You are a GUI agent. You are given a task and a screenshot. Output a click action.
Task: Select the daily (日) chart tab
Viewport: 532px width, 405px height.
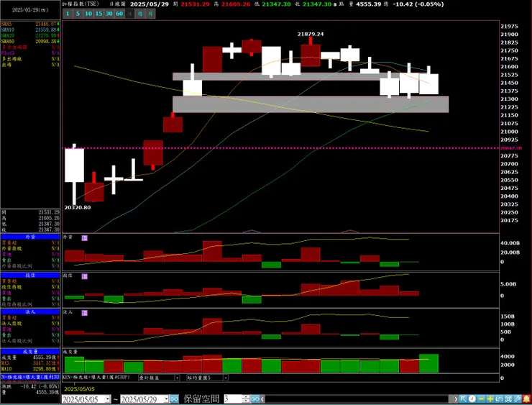[x=130, y=14]
